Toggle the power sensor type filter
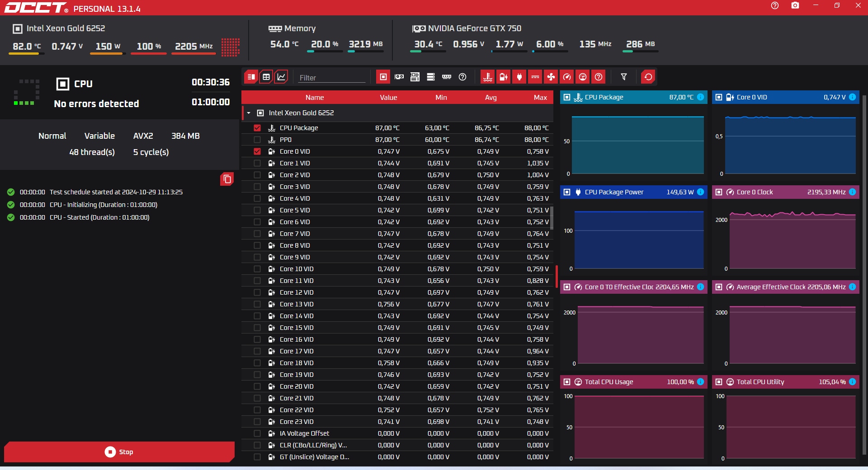The image size is (868, 470). tap(519, 77)
